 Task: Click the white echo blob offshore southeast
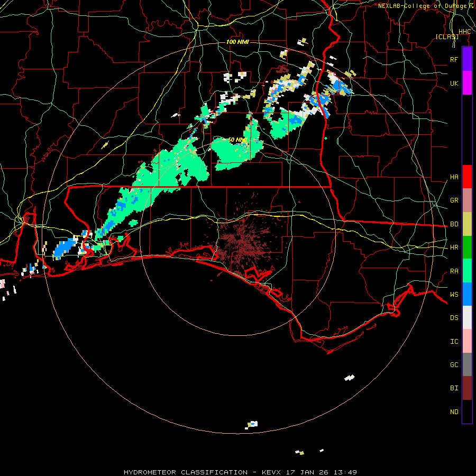350,378
